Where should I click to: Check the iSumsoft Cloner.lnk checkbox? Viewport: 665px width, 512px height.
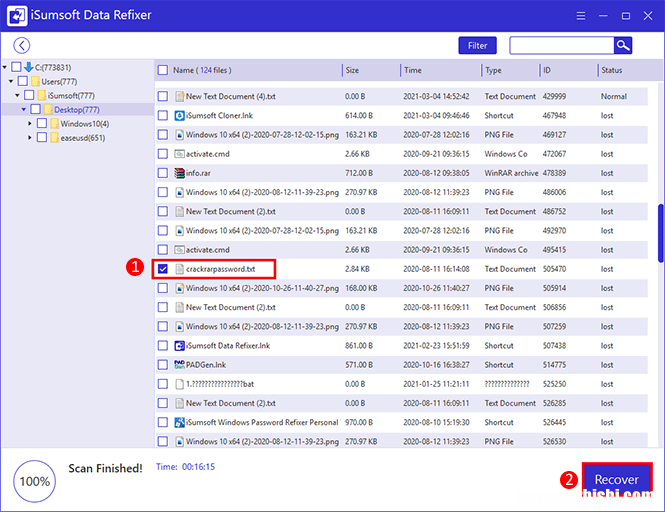click(163, 115)
